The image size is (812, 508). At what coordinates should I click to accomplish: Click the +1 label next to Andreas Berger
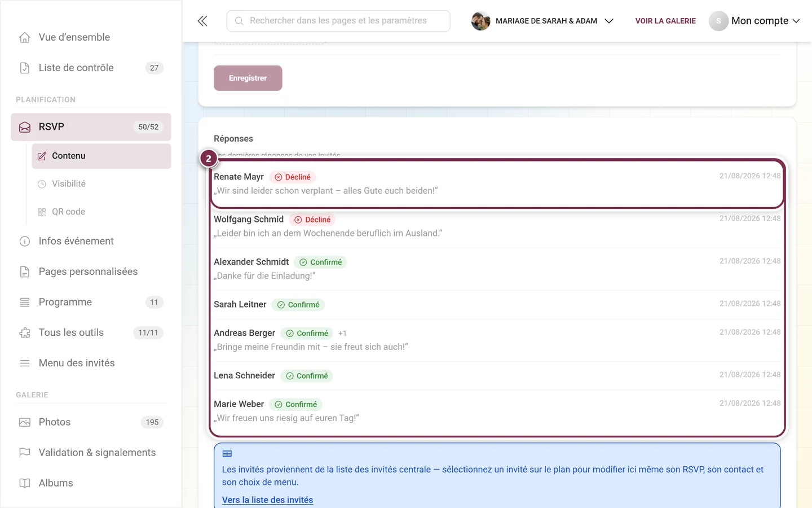(342, 334)
